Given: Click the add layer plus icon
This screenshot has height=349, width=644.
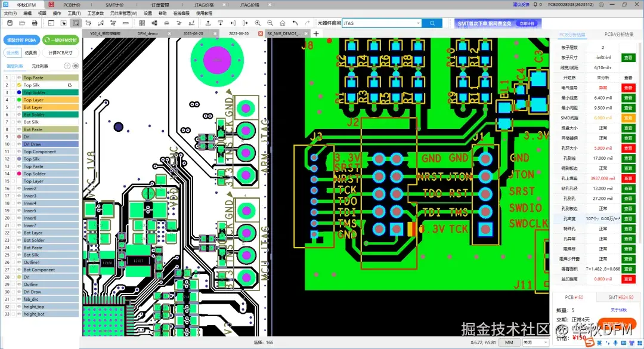Looking at the screenshot, I should pyautogui.click(x=67, y=66).
